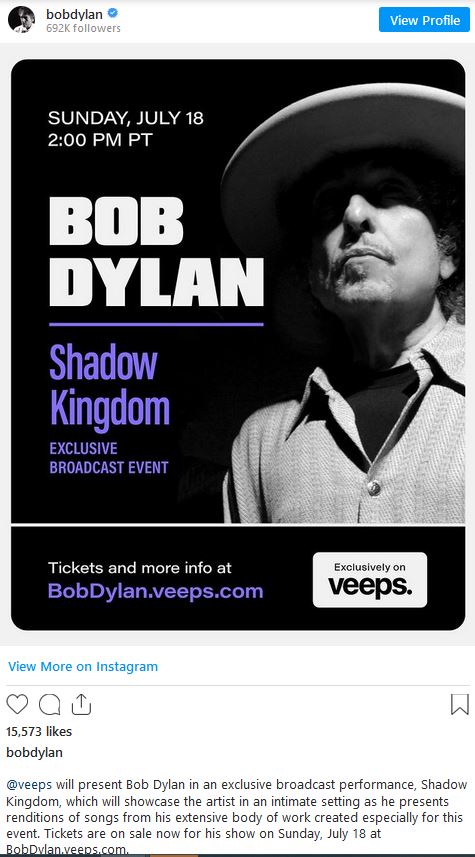Screen dimensions: 475x857
Task: Click the BobDylan.veeps.com text in the poster
Action: [x=156, y=591]
